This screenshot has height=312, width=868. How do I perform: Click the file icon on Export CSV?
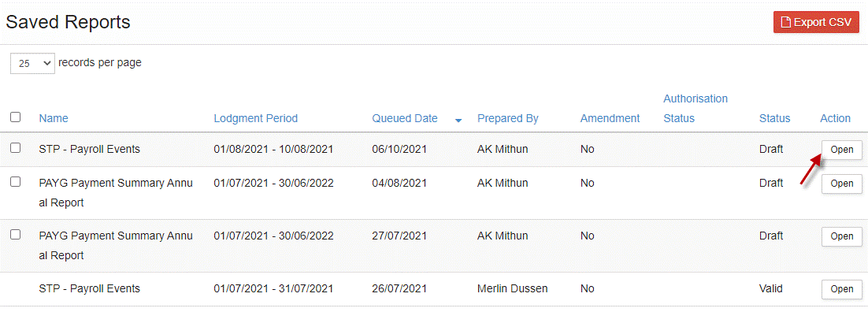click(x=785, y=22)
